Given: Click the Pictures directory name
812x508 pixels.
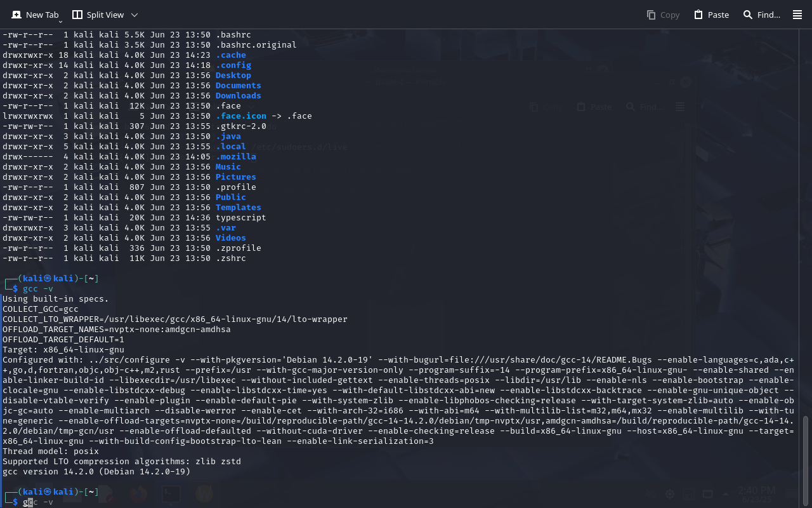Looking at the screenshot, I should pos(236,177).
